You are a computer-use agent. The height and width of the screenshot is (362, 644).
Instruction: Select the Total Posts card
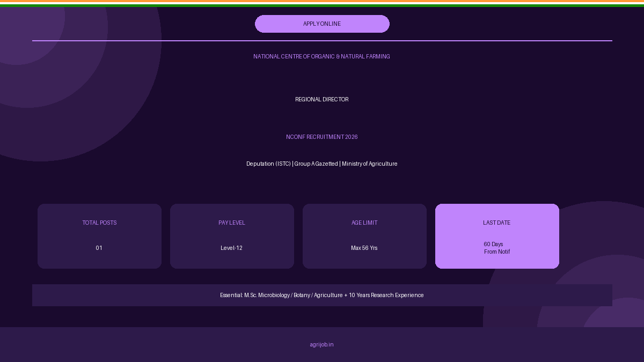click(x=99, y=236)
